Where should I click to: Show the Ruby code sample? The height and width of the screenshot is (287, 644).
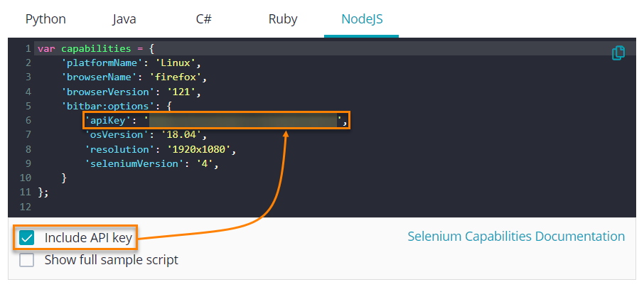point(282,19)
